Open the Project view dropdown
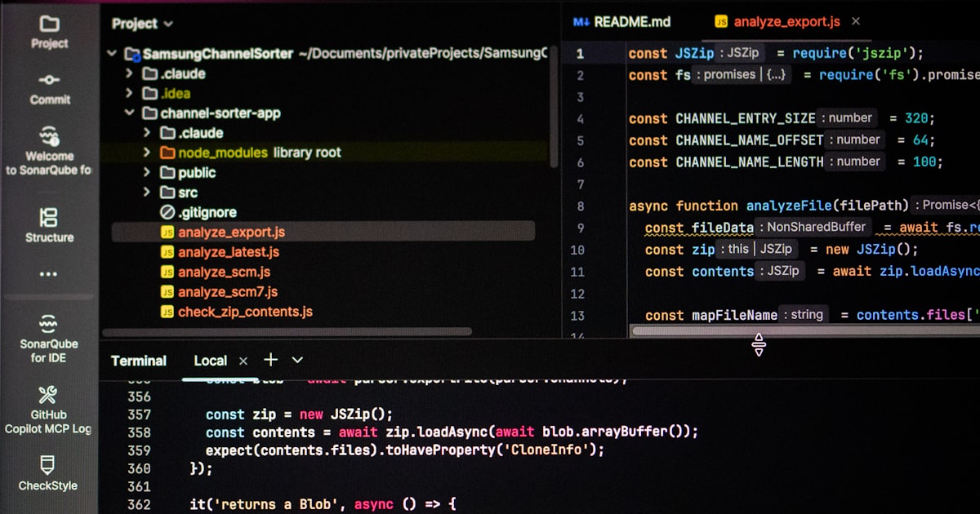This screenshot has height=514, width=980. pos(142,24)
